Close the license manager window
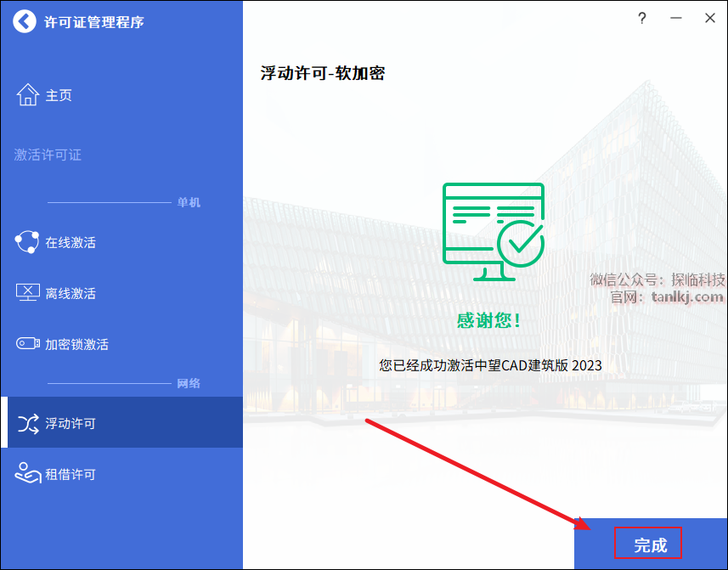 tap(710, 18)
